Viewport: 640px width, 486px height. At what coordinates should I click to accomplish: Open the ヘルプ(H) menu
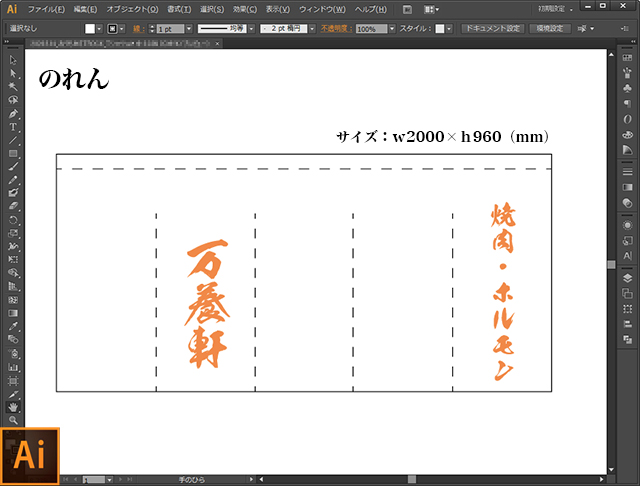click(371, 9)
